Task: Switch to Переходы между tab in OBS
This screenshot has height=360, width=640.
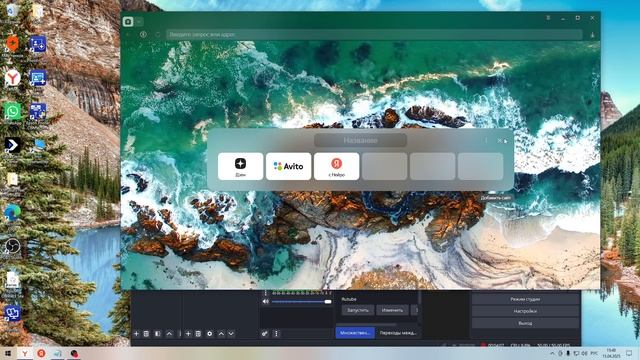Action: point(398,333)
